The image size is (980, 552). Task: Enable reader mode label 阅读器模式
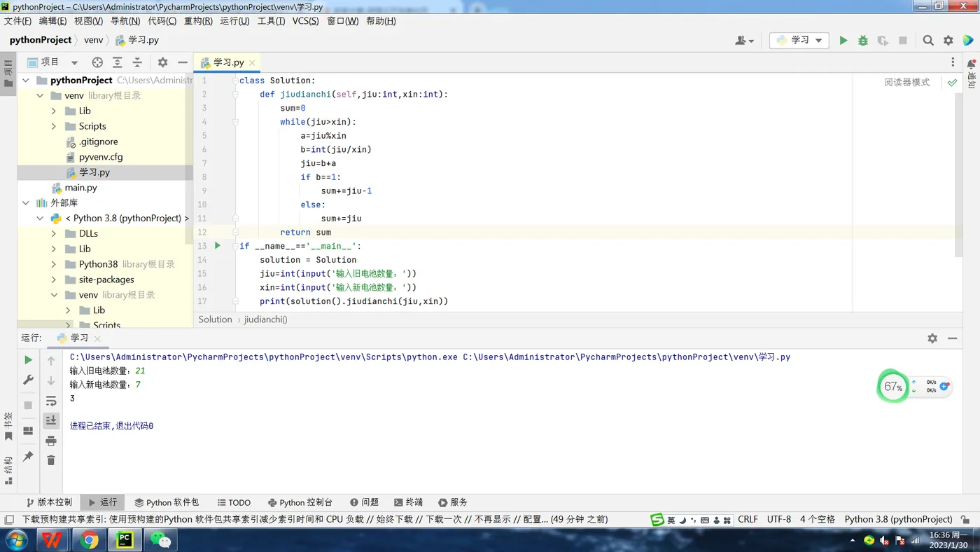click(x=906, y=83)
